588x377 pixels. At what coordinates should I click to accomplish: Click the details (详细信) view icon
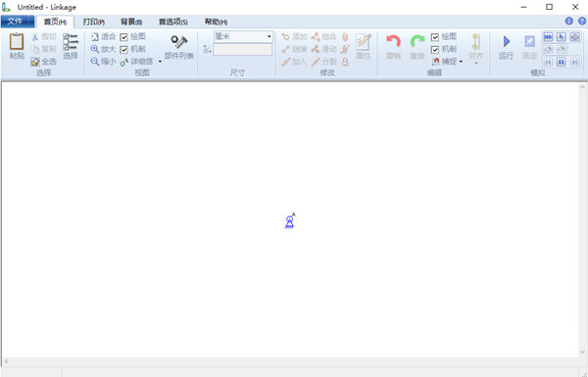(x=124, y=62)
